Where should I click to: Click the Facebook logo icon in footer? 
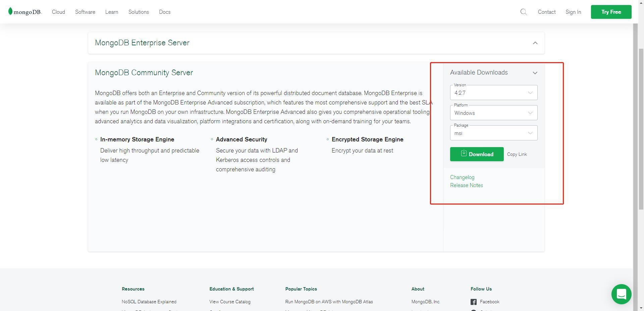[x=473, y=302]
